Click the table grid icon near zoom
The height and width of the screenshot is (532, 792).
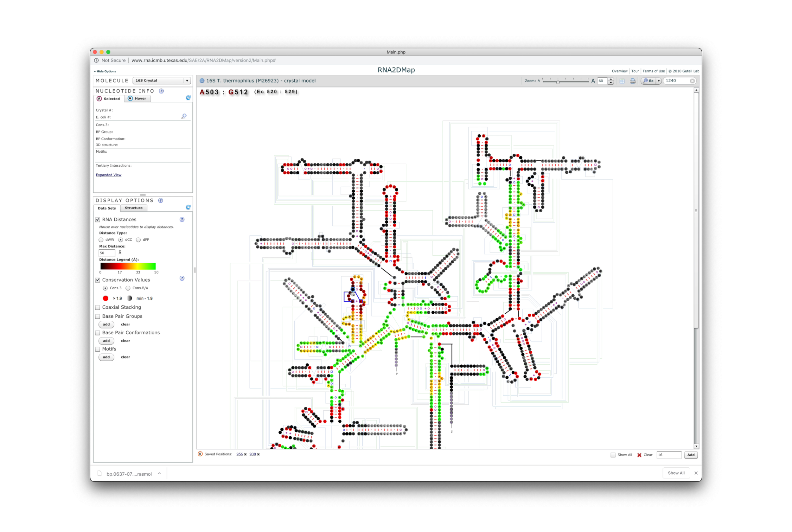coord(622,81)
